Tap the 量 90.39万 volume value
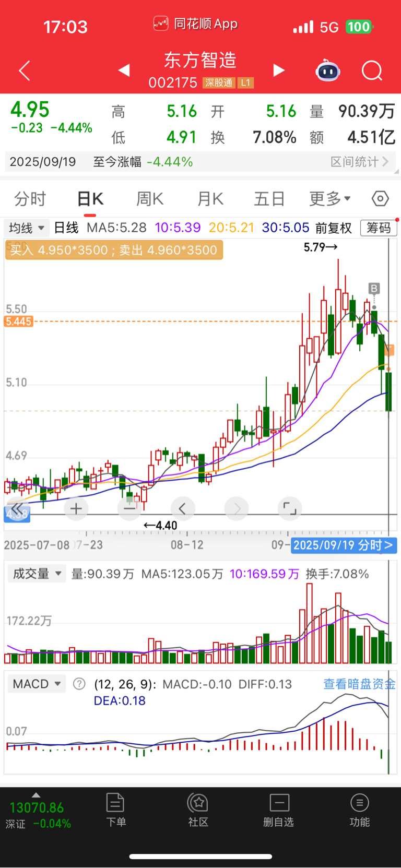This screenshot has width=401, height=868. (x=352, y=111)
